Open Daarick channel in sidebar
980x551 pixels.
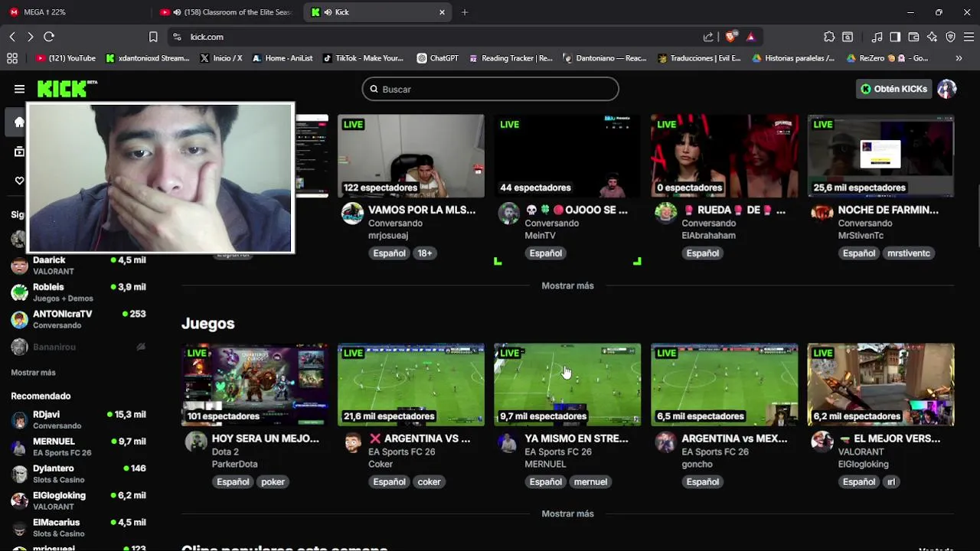78,266
